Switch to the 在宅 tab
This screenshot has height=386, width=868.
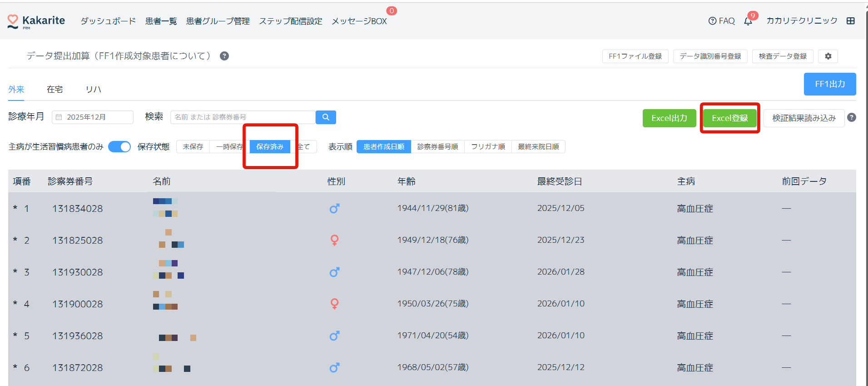pyautogui.click(x=55, y=90)
